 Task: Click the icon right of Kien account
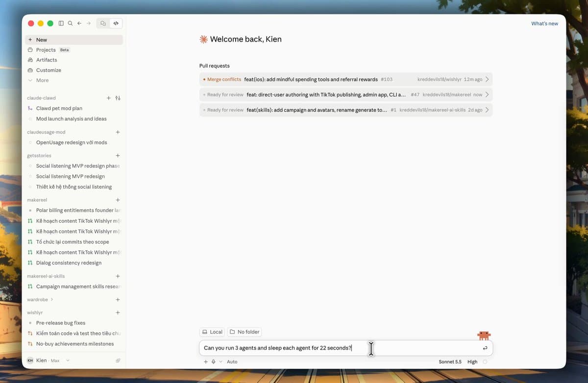point(118,360)
